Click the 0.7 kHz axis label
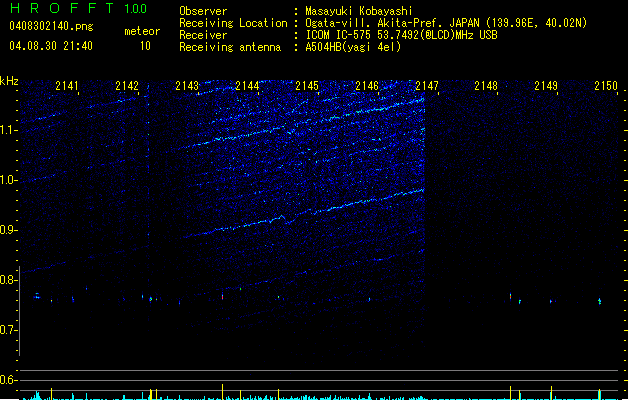The image size is (629, 400). click(9, 330)
